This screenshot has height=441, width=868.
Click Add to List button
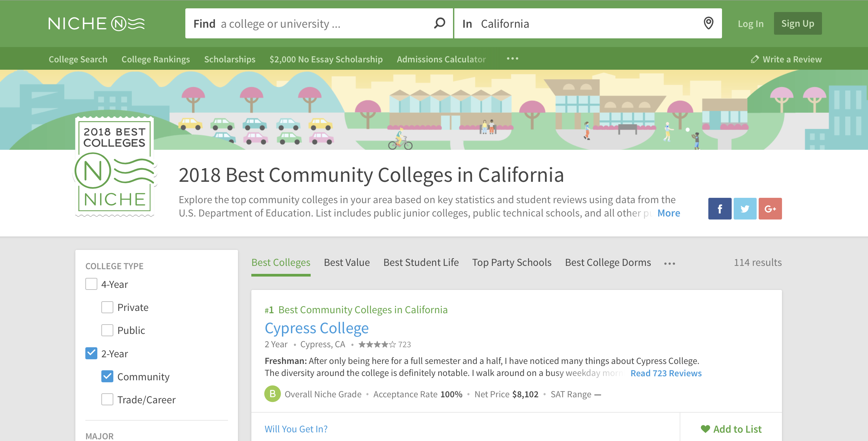731,429
